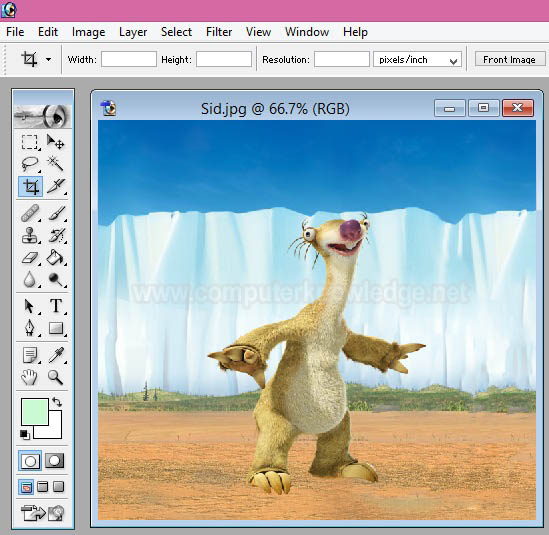549x535 pixels.
Task: Click the Height input field
Action: [224, 59]
